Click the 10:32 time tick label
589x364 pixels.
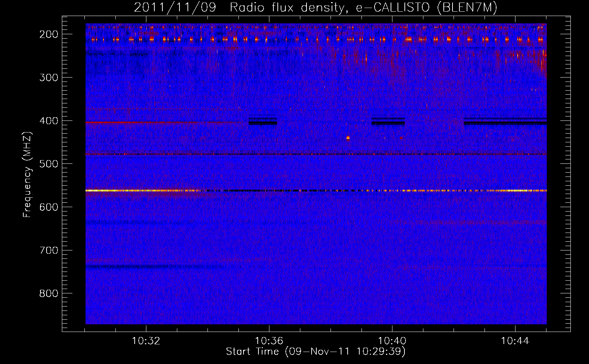click(146, 341)
